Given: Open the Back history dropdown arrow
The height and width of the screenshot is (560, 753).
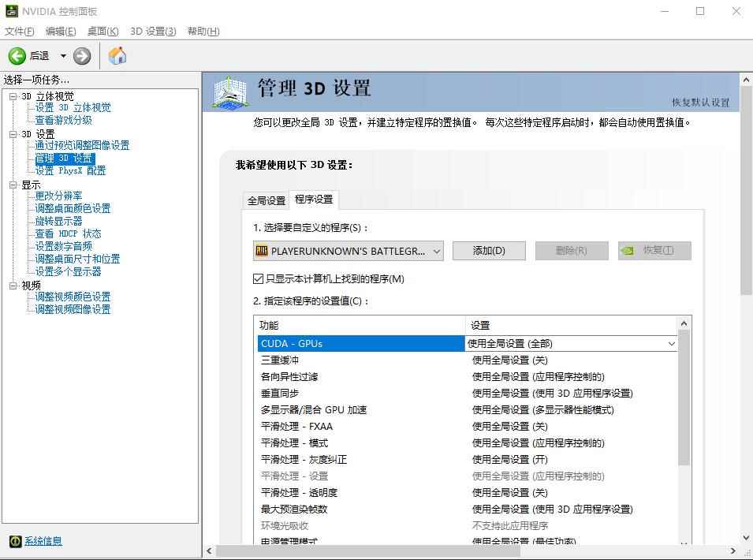Looking at the screenshot, I should click(63, 56).
